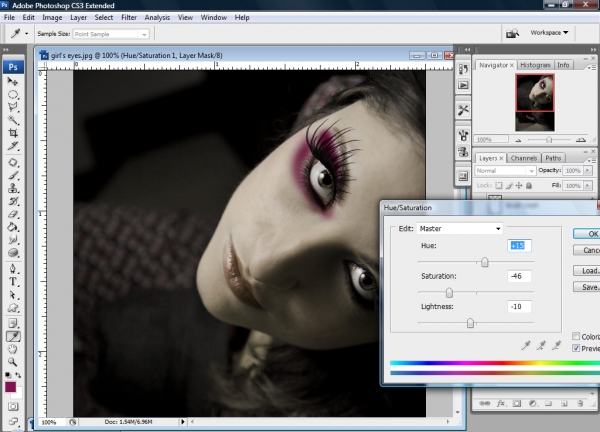600x432 pixels.
Task: Click the Save button
Action: pos(587,287)
